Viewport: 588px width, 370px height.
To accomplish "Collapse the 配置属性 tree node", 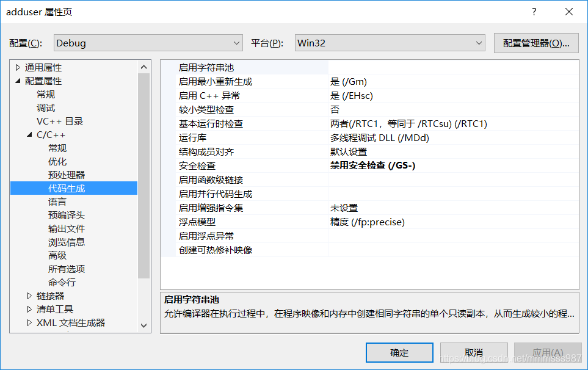I will [x=18, y=81].
